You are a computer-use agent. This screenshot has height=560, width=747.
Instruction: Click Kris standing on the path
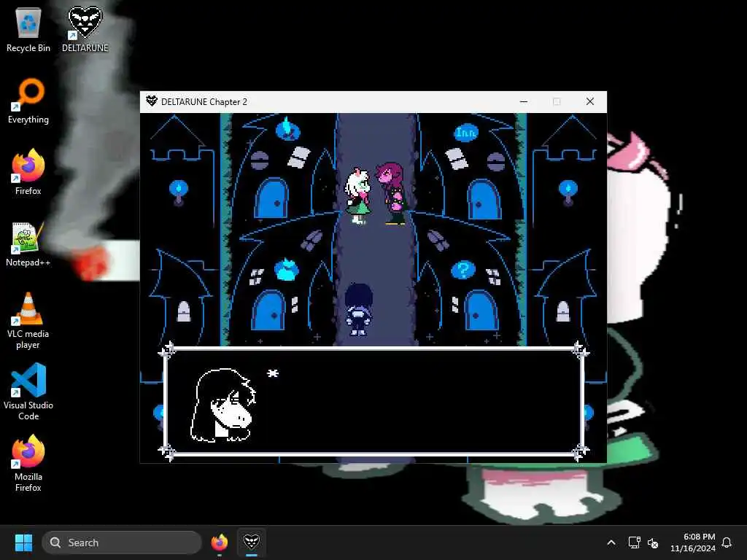tap(358, 309)
